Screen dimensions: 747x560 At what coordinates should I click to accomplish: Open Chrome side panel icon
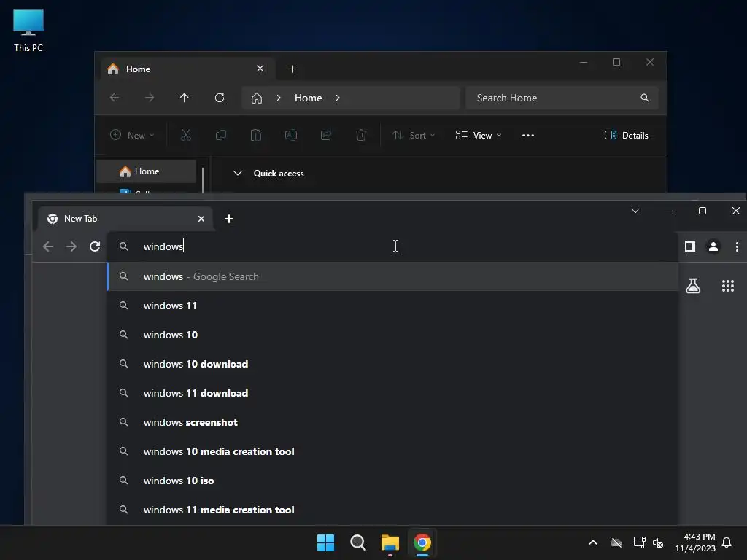[x=690, y=246]
